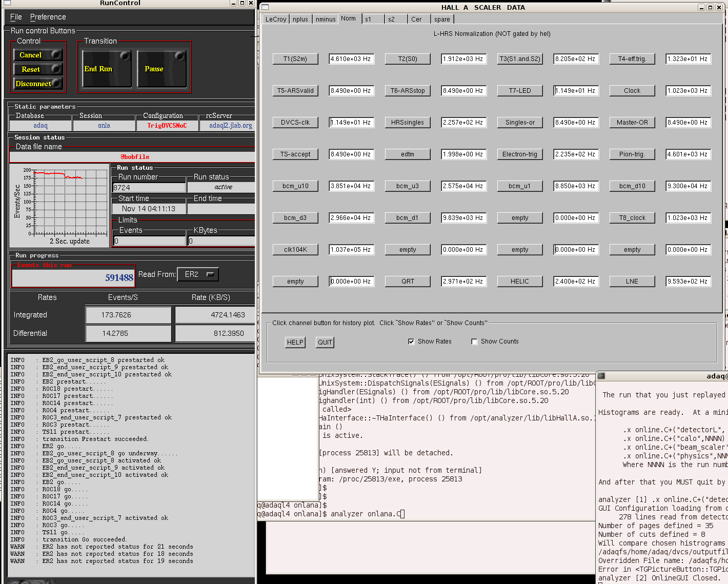Click the T1(S2m) rate value field
Viewport: 728px width, 584px height.
(x=351, y=59)
